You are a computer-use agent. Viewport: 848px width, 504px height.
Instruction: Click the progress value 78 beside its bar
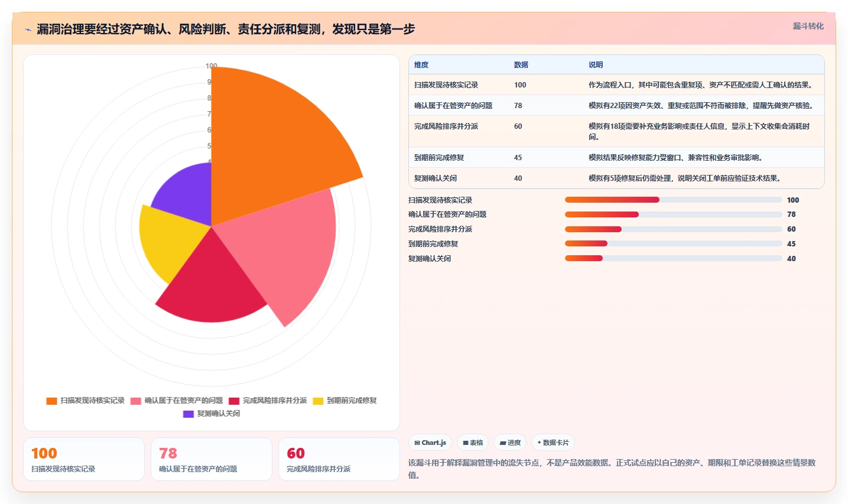point(791,214)
